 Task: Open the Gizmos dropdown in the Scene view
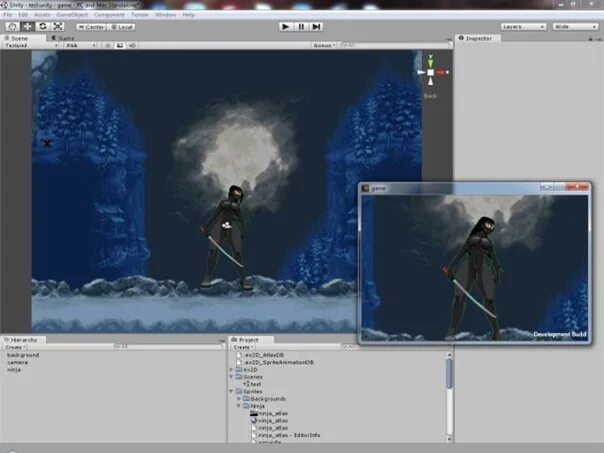click(x=324, y=45)
